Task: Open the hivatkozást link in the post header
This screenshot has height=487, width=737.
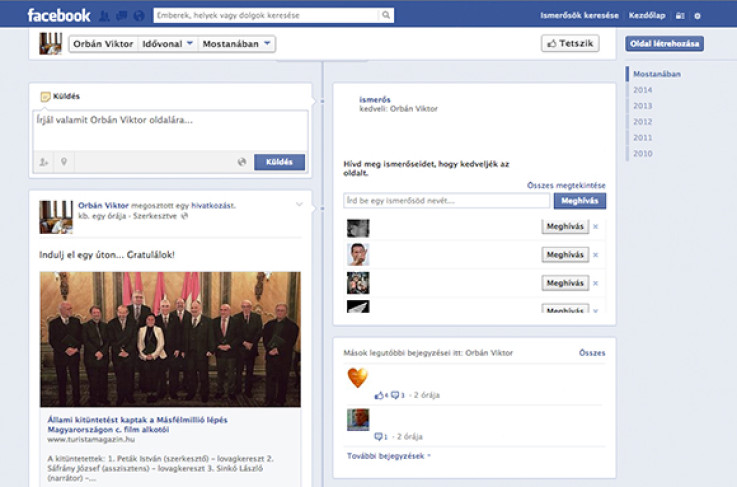Action: coord(213,205)
